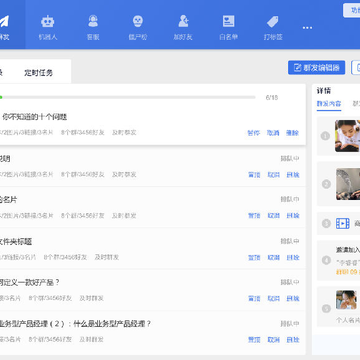
Task: Pin the 业务型产品经理 task with 置顶
Action: coord(254,340)
